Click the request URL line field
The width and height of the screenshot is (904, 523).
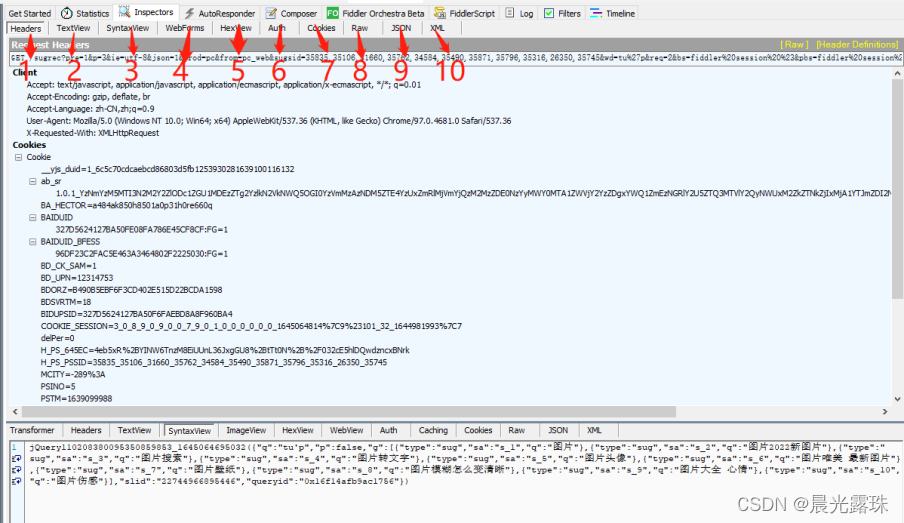click(455, 58)
